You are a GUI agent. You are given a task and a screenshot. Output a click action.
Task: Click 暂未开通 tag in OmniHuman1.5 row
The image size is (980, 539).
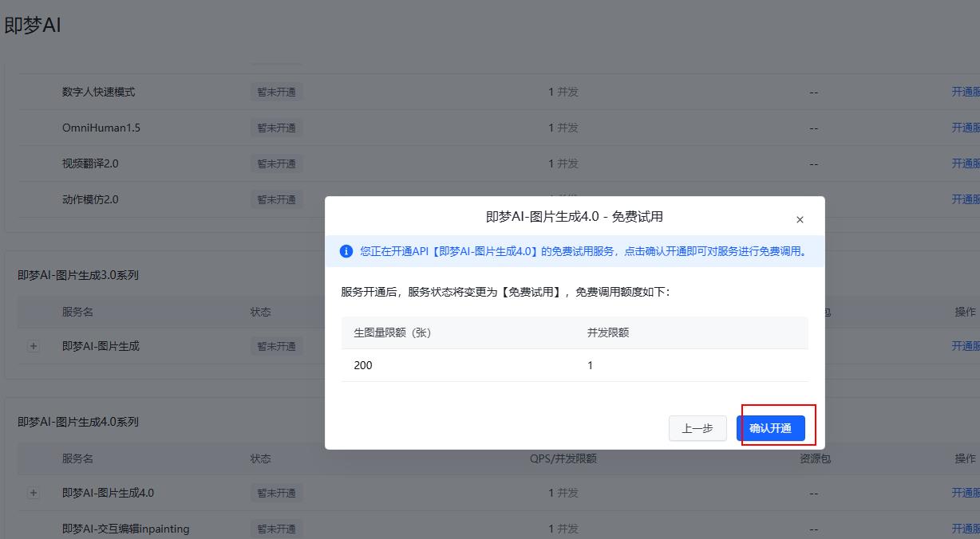(x=276, y=128)
